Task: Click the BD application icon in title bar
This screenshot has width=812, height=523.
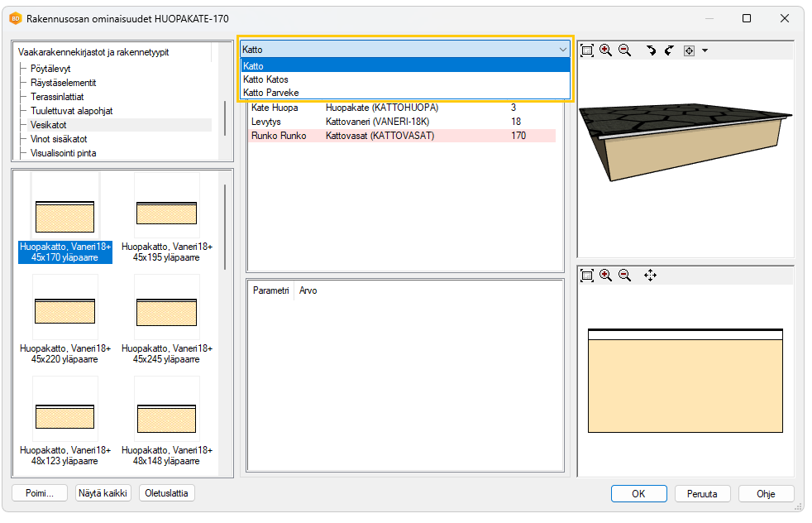Action: tap(16, 19)
